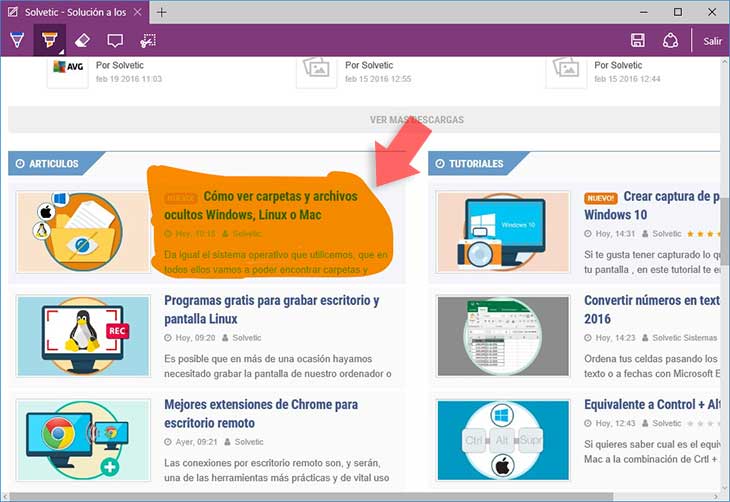This screenshot has height=502, width=730.
Task: Click the 'Hoy, 09:20' timestamp
Action: point(195,338)
